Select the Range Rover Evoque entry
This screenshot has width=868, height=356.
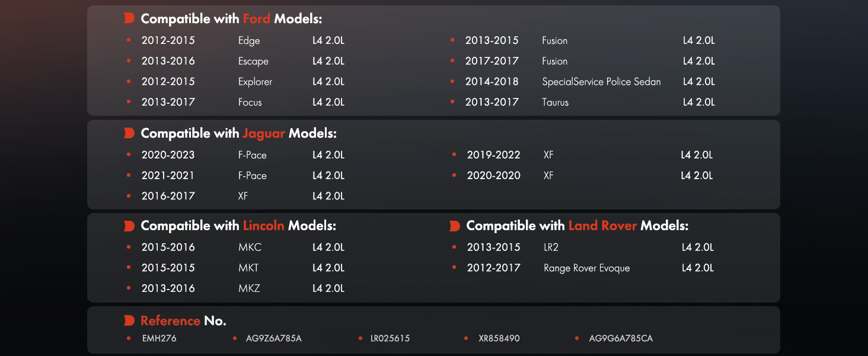pyautogui.click(x=586, y=268)
